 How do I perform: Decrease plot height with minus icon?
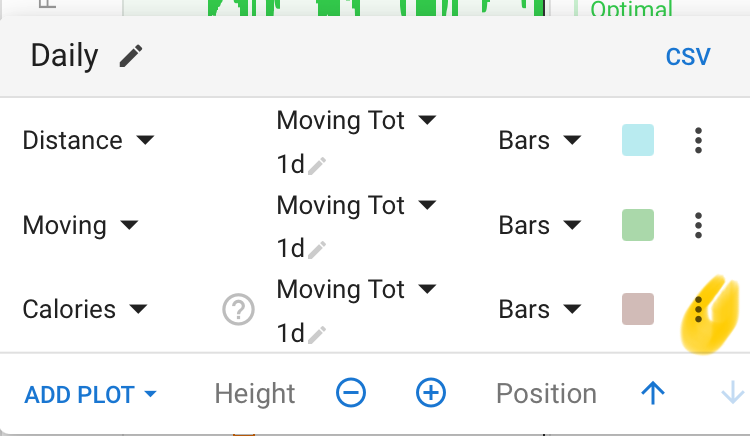click(x=351, y=394)
